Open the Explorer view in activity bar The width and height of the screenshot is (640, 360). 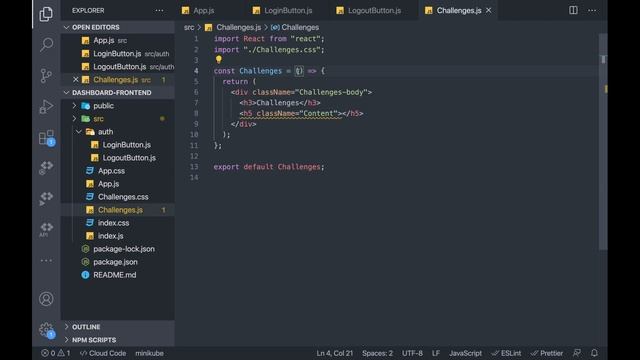[46, 14]
